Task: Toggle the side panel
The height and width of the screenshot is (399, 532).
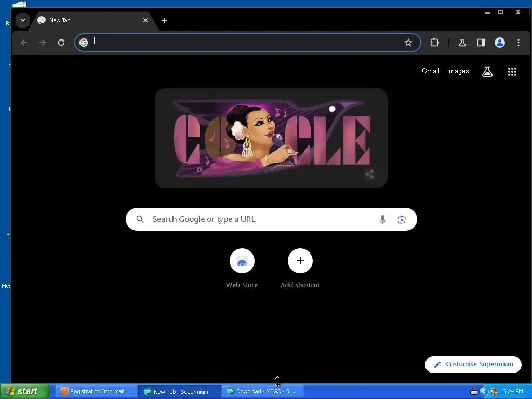Action: click(x=481, y=43)
